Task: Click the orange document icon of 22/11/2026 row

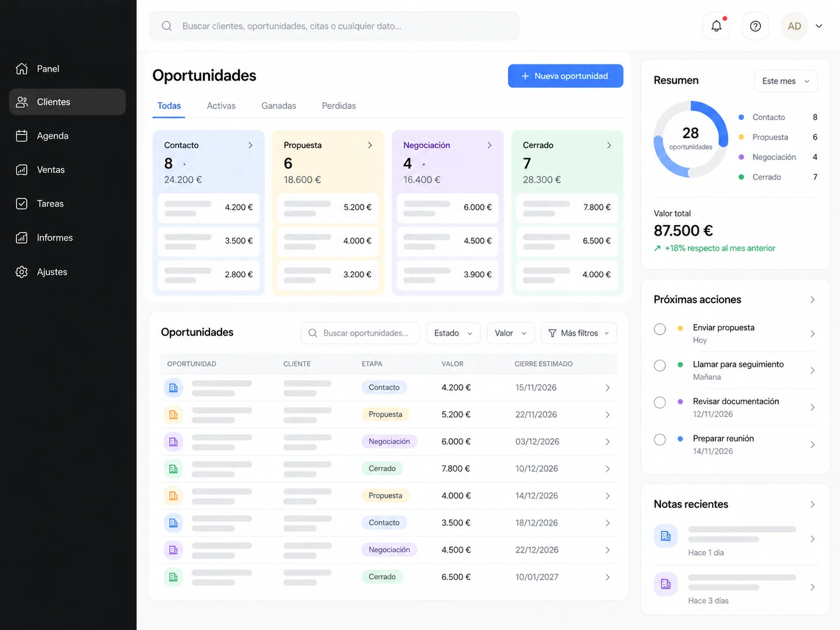Action: pos(173,415)
